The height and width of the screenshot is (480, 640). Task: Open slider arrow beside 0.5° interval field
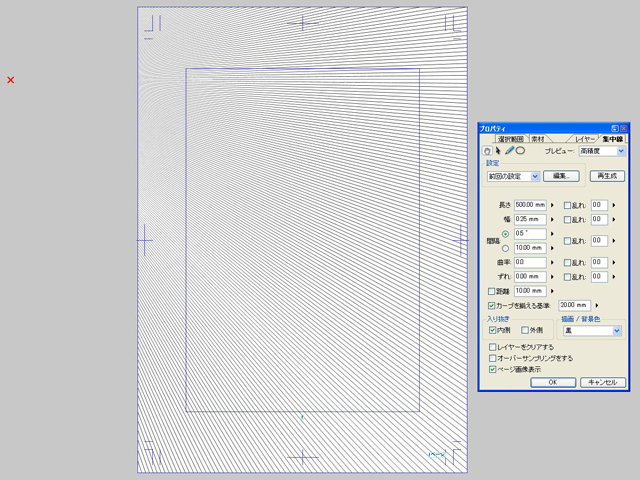point(552,233)
